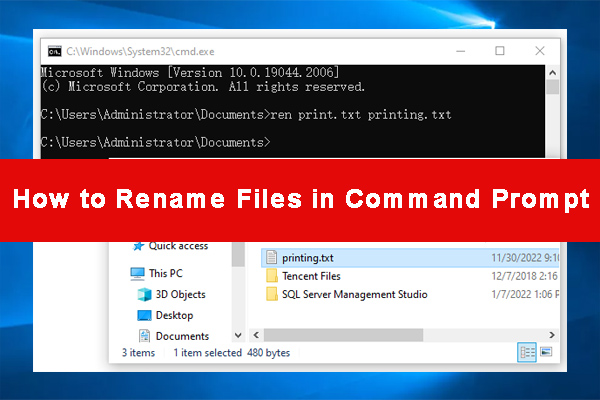The width and height of the screenshot is (600, 400).
Task: Click the Desktop folder icon
Action: (144, 315)
